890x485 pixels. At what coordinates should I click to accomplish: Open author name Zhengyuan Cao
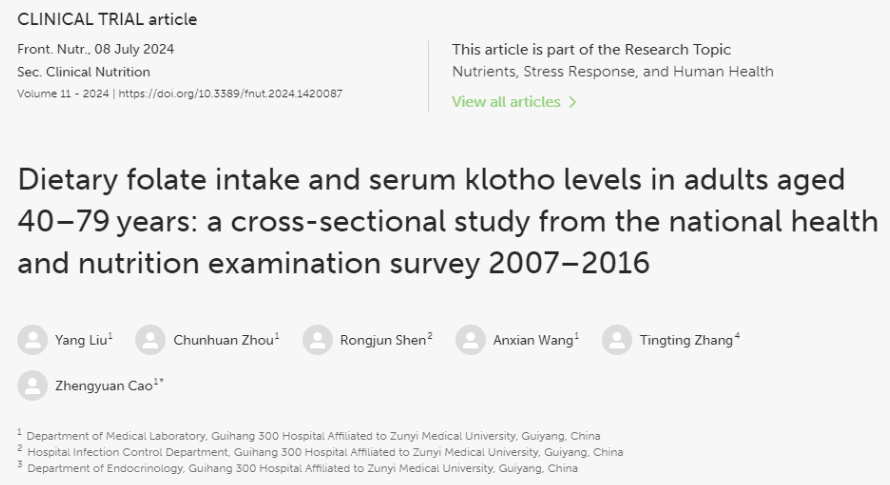tap(104, 386)
